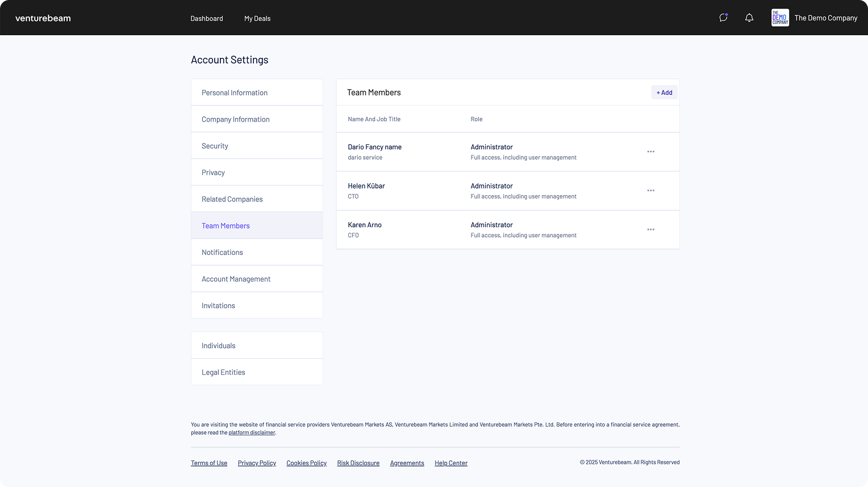The height and width of the screenshot is (487, 868).
Task: Open the notifications bell
Action: click(749, 18)
